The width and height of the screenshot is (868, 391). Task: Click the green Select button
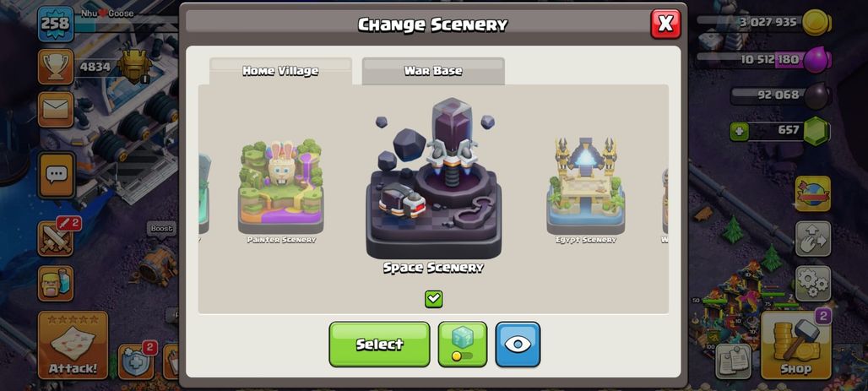379,344
